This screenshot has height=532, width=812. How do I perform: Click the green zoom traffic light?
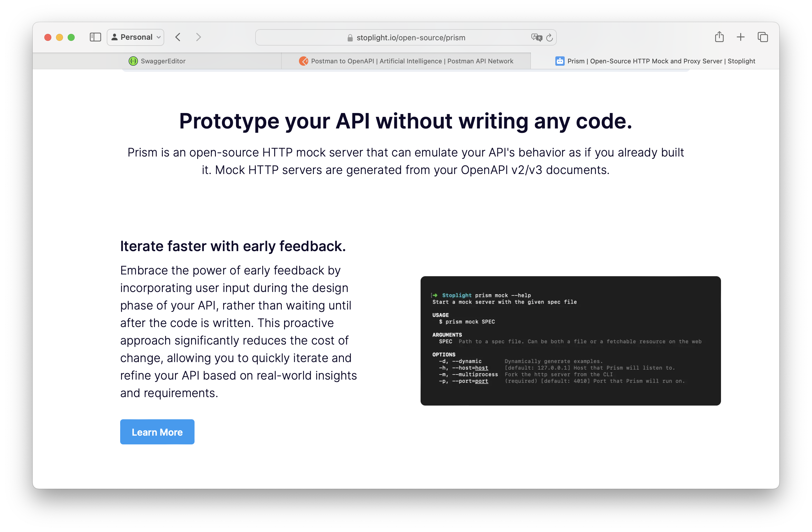point(71,37)
